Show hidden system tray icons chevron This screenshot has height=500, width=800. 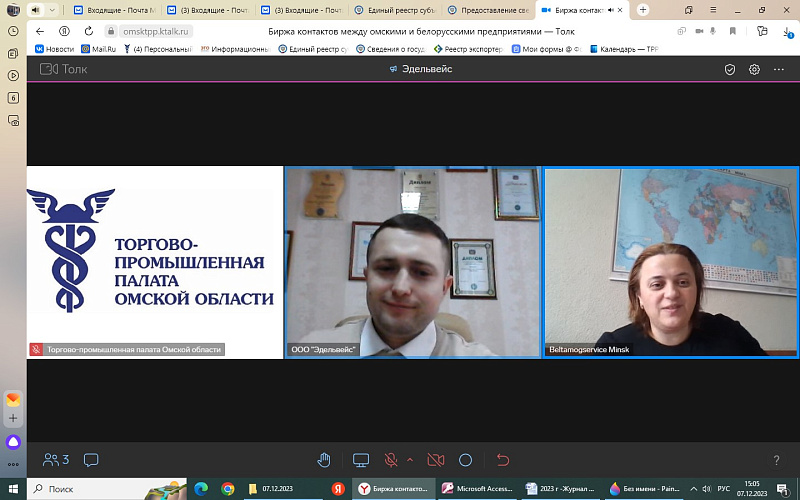click(x=693, y=489)
